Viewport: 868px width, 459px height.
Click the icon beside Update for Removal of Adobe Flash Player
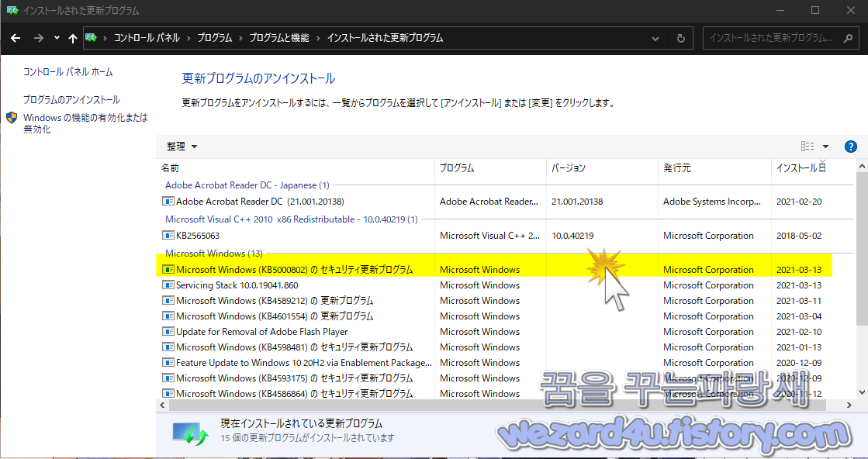(168, 332)
